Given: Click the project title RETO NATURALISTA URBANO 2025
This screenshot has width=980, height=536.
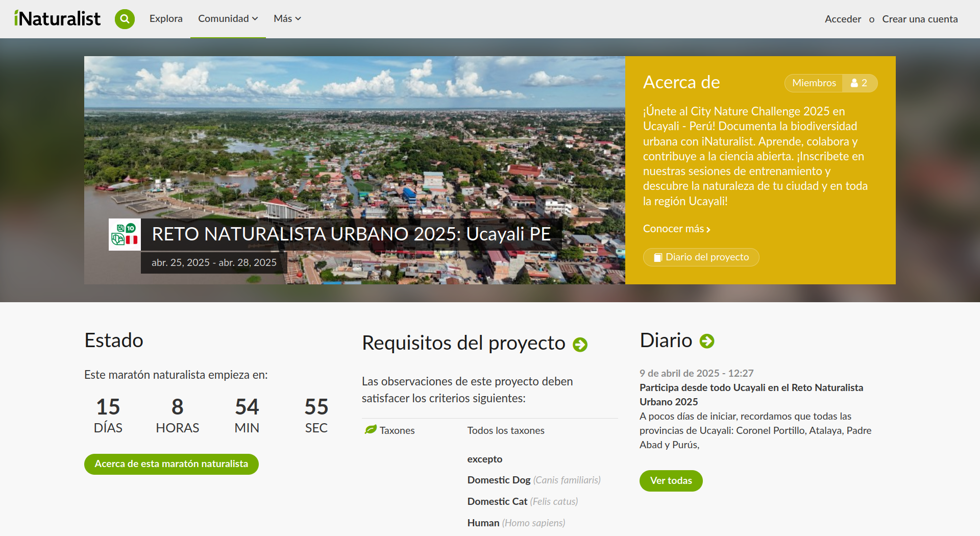Looking at the screenshot, I should point(351,234).
